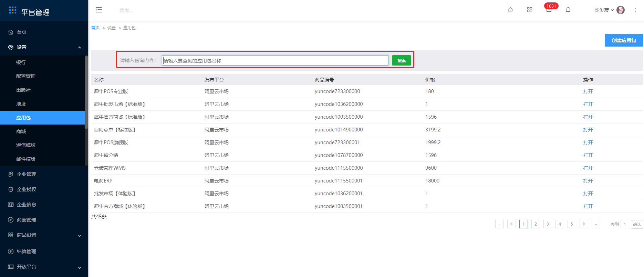
Task: Go to next page arrow
Action: click(x=584, y=224)
